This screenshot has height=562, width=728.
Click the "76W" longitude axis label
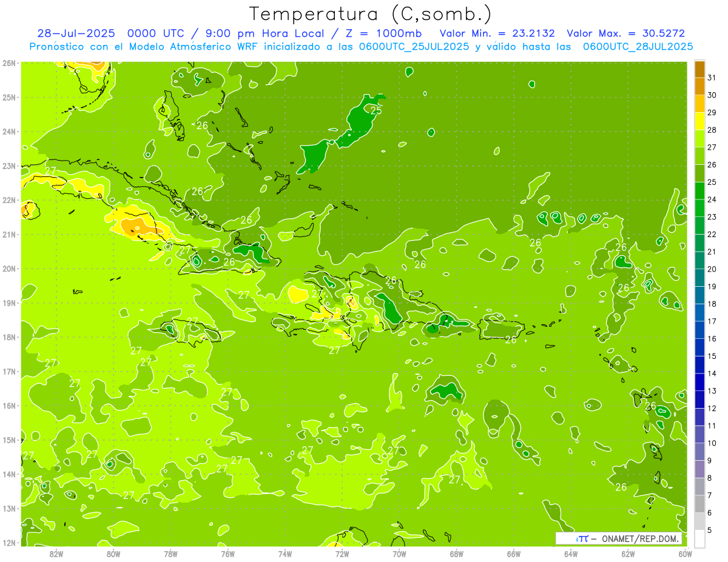pyautogui.click(x=228, y=553)
